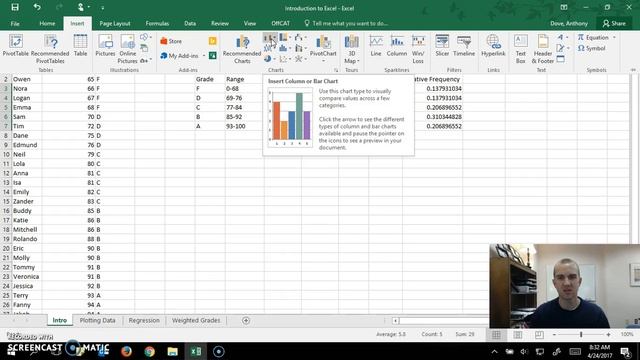
Task: Insert a Symbol character
Action: (x=591, y=48)
